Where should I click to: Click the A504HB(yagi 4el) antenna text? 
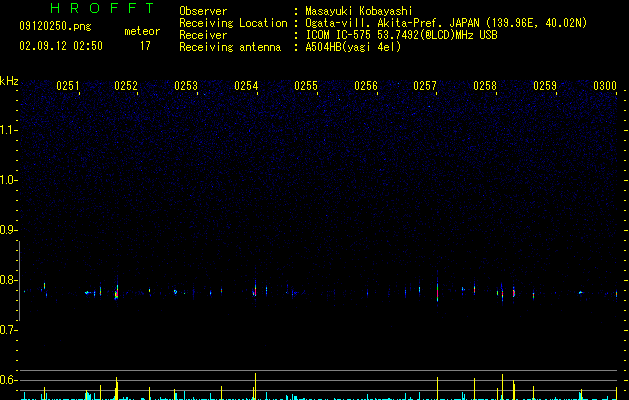tap(353, 47)
